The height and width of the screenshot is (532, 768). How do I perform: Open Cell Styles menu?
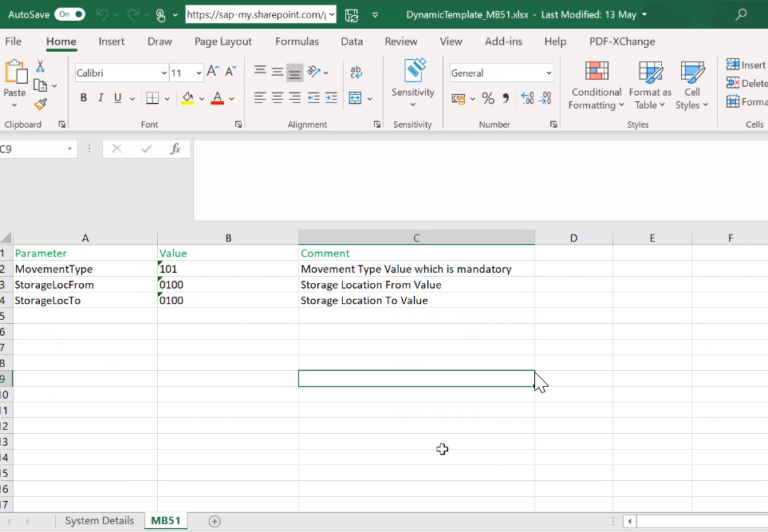pos(691,85)
